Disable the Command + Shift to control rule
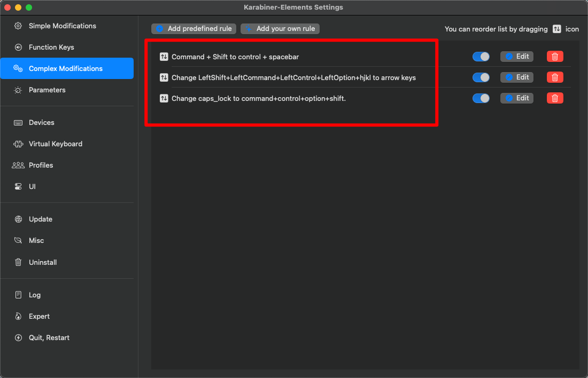This screenshot has height=378, width=588. click(x=481, y=57)
